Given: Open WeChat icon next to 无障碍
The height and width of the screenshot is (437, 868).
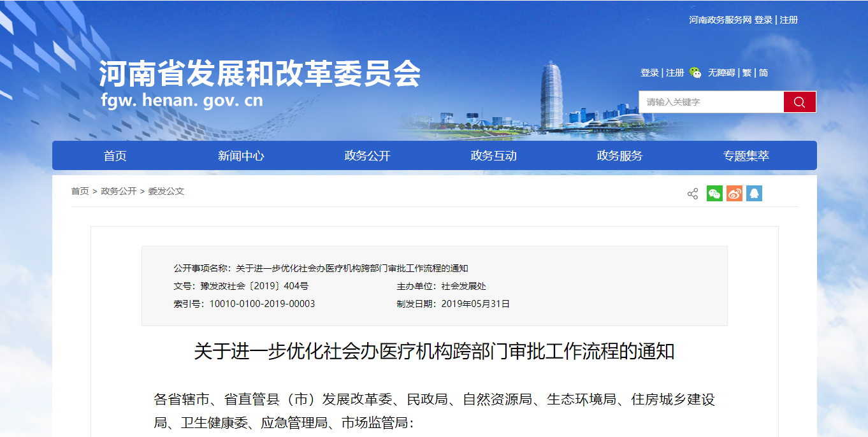Looking at the screenshot, I should click(695, 73).
